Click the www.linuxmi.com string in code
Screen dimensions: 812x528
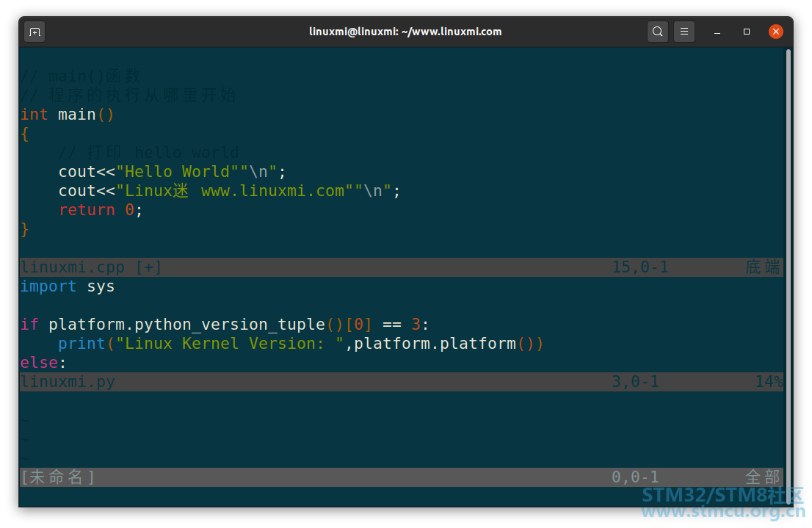pyautogui.click(x=272, y=191)
